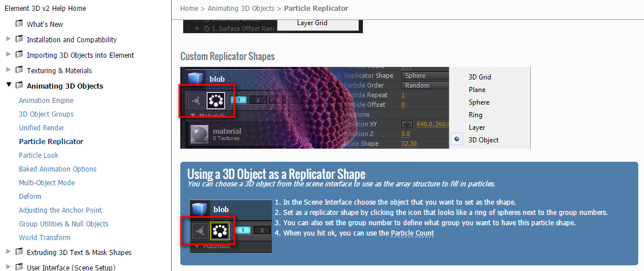Click the Scale Shape value 32.30

click(409, 144)
